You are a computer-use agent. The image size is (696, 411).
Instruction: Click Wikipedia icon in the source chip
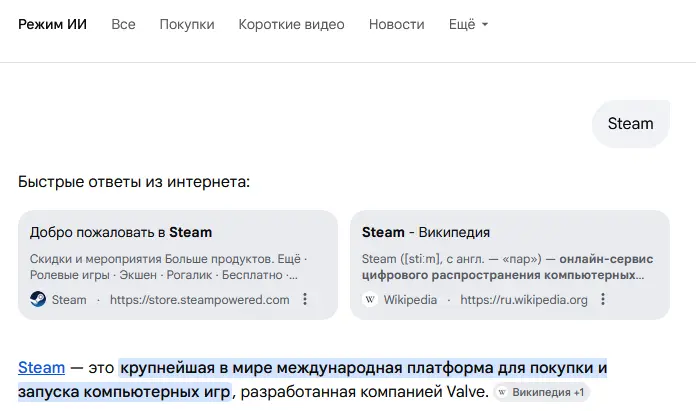tap(502, 393)
